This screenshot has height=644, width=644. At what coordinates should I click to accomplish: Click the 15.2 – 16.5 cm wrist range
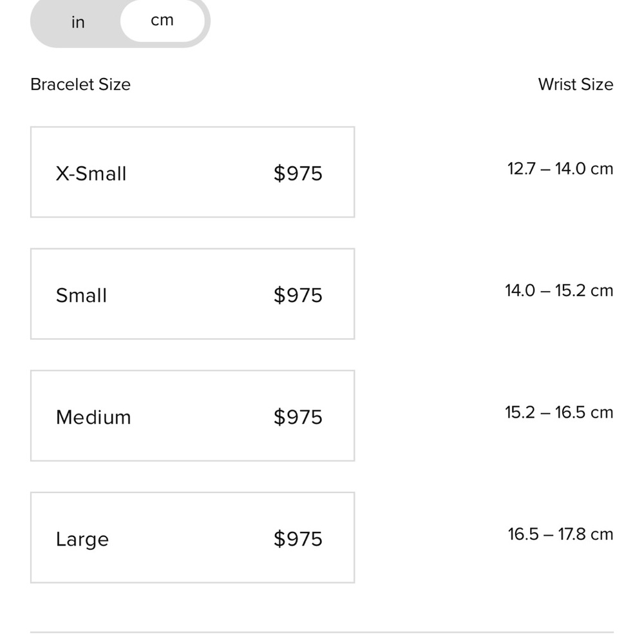559,412
